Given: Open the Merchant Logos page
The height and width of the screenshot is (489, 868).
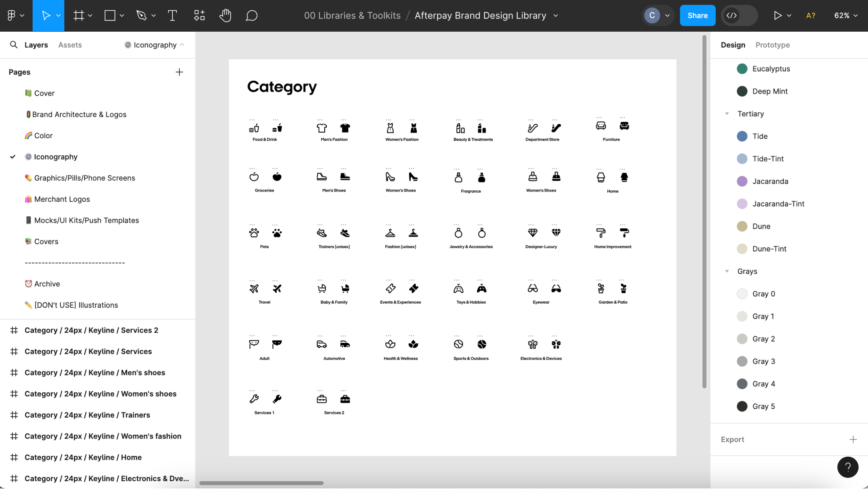Looking at the screenshot, I should point(62,199).
